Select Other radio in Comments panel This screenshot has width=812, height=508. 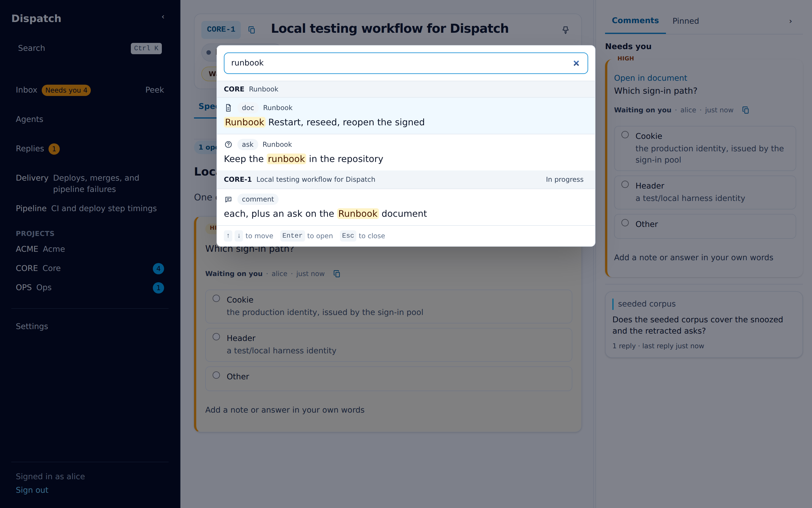pos(625,223)
